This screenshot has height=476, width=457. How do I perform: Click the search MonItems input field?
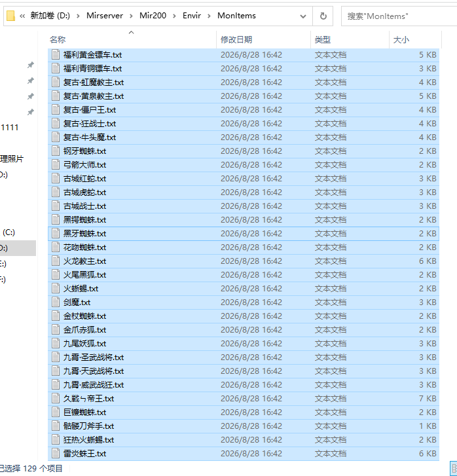pos(399,16)
